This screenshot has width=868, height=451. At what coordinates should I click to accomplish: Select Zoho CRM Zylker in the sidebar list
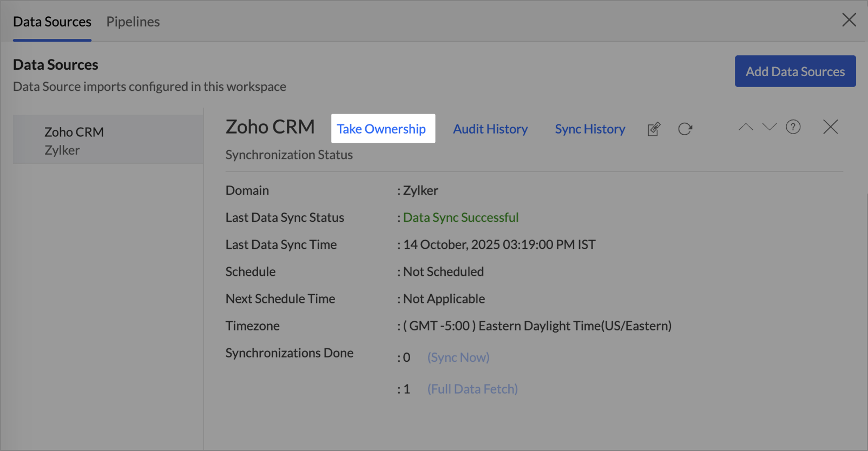[x=74, y=140]
